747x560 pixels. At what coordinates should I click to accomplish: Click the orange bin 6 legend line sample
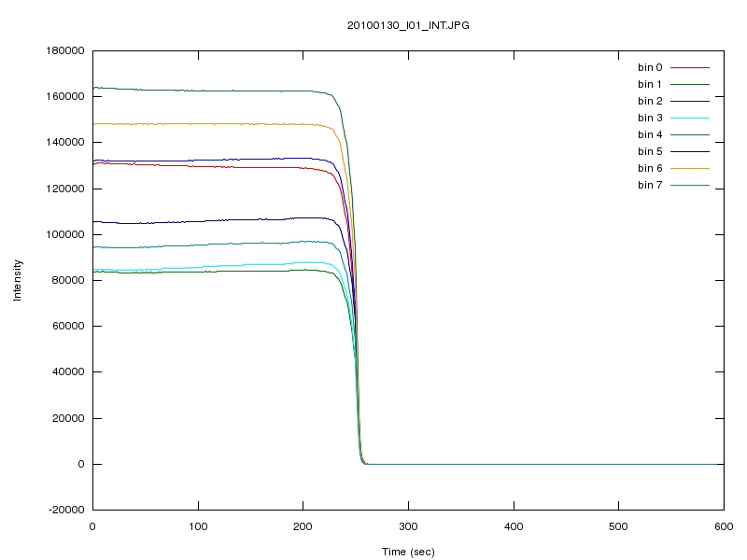coord(690,169)
